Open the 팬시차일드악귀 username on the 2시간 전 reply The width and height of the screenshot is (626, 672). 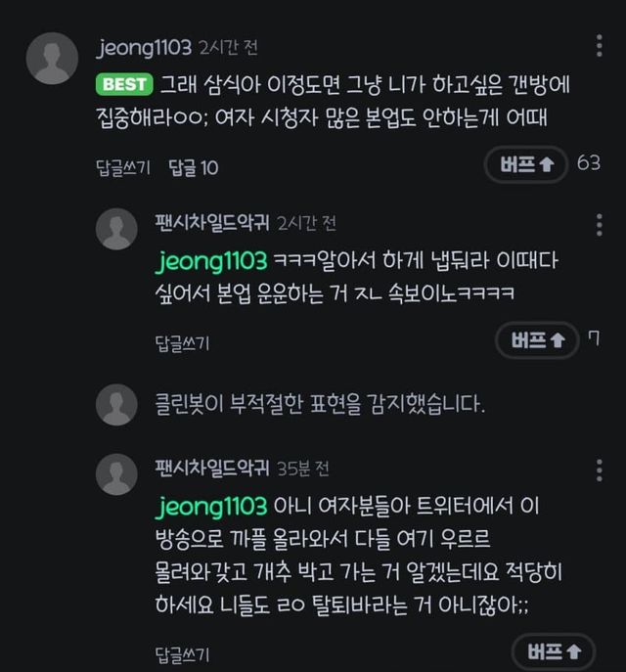[211, 223]
